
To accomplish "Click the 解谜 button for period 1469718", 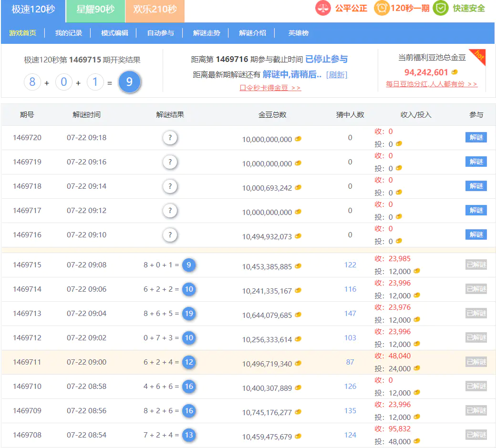I will point(476,186).
